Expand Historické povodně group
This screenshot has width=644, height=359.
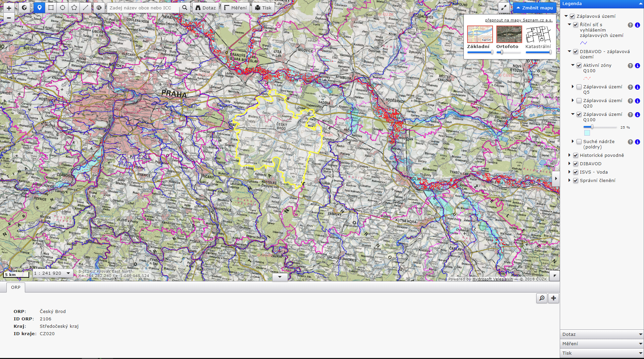pyautogui.click(x=569, y=155)
